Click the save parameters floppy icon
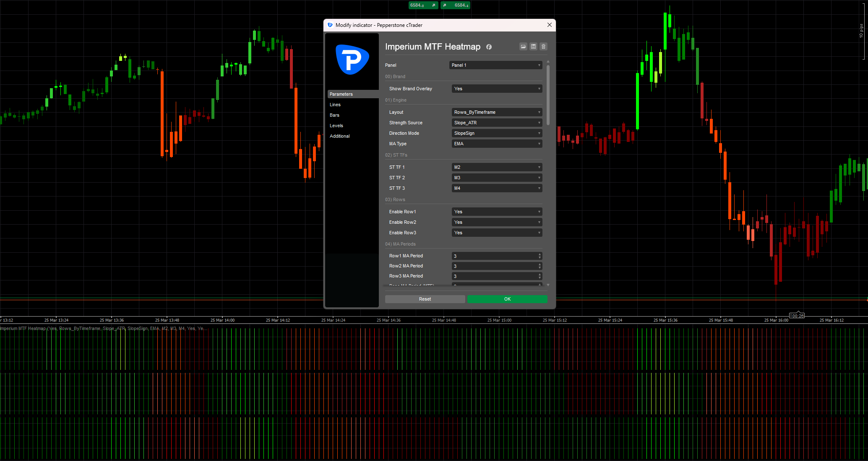Screen dimensions: 868x461 [533, 47]
